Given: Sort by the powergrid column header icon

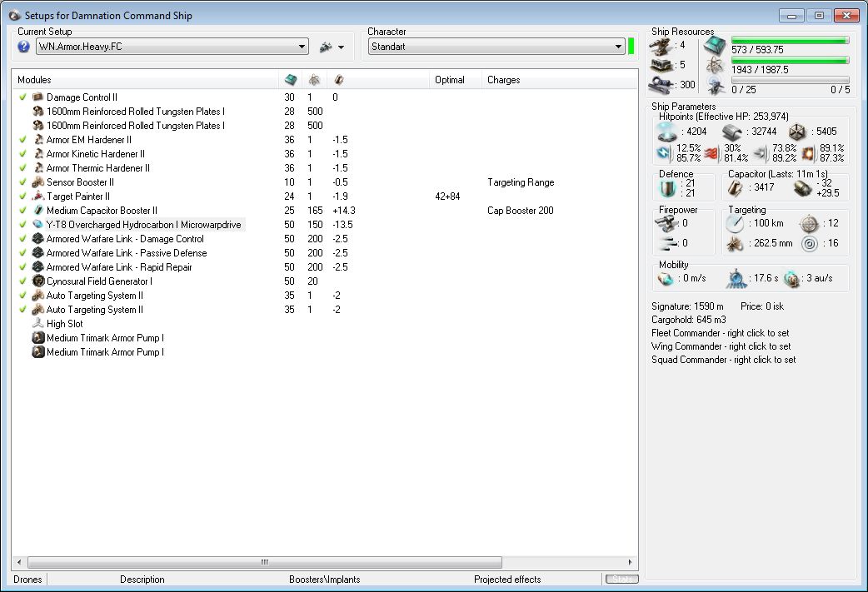Looking at the screenshot, I should pos(314,80).
